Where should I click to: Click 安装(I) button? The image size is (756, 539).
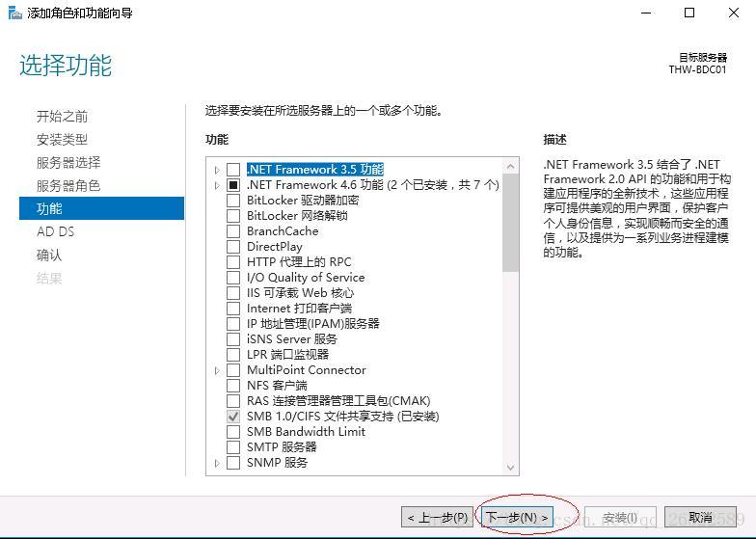point(620,517)
